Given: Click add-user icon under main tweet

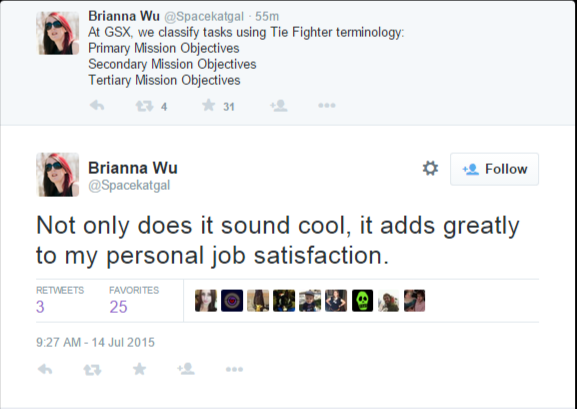Looking at the screenshot, I should coord(186,369).
